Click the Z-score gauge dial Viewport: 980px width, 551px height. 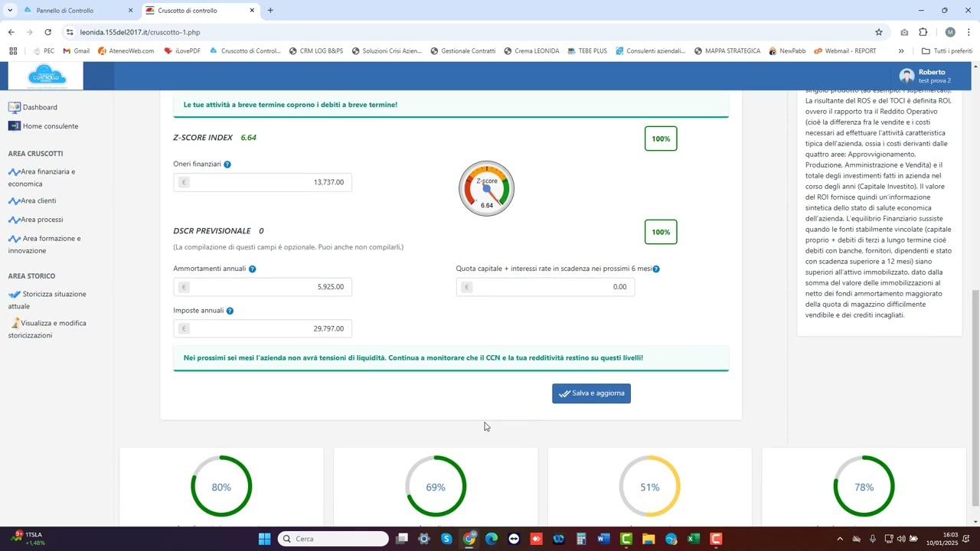486,188
